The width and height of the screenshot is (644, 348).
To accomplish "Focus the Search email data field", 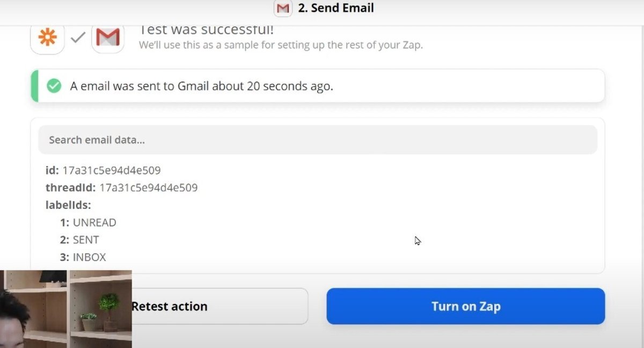I will coord(318,140).
